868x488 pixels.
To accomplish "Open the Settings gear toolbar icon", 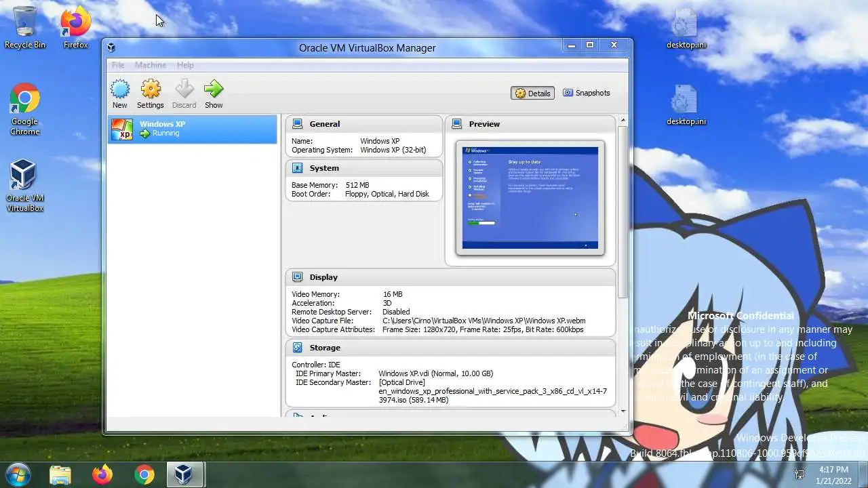I will pos(151,89).
